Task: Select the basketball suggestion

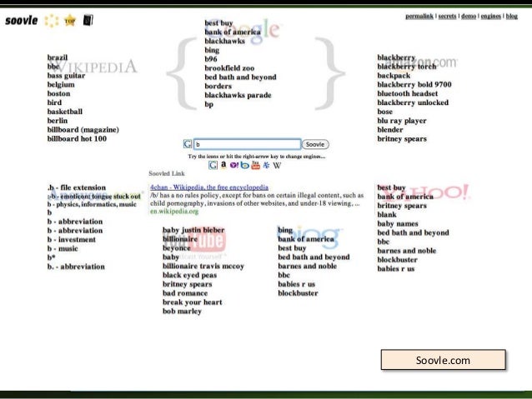Action: click(x=65, y=112)
